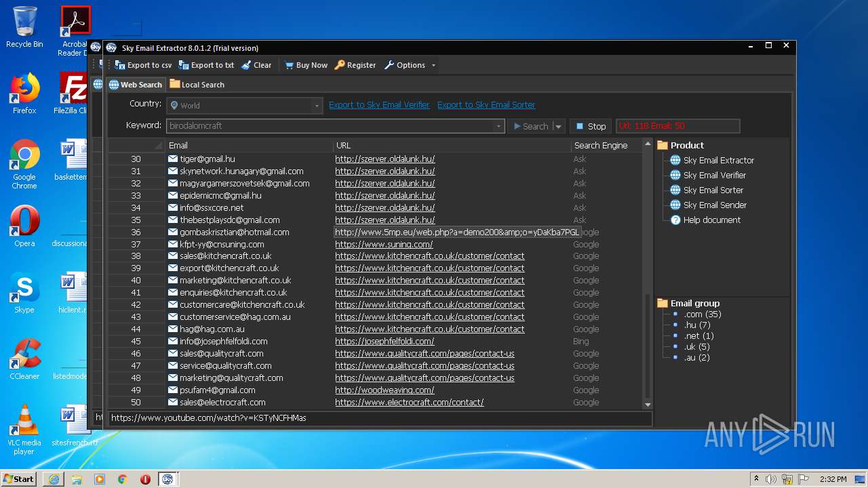Open Internet Explorer from the taskbar
The image size is (868, 488).
[x=54, y=479]
